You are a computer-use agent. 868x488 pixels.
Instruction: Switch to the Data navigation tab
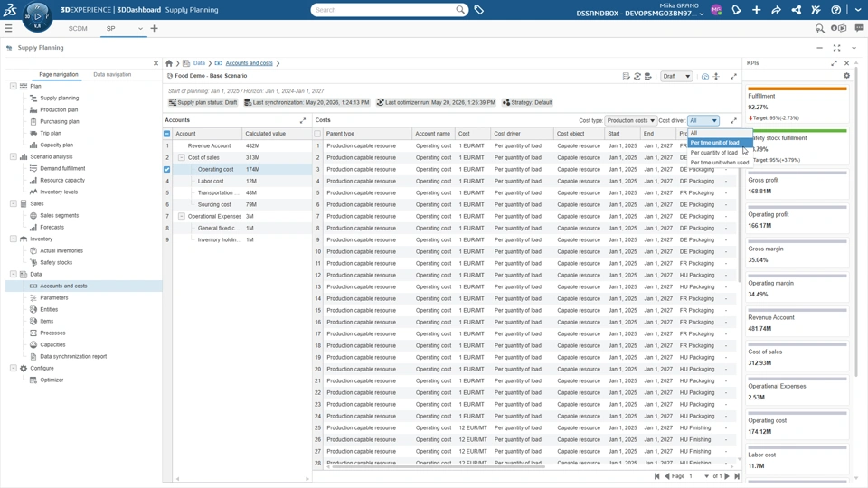point(112,74)
